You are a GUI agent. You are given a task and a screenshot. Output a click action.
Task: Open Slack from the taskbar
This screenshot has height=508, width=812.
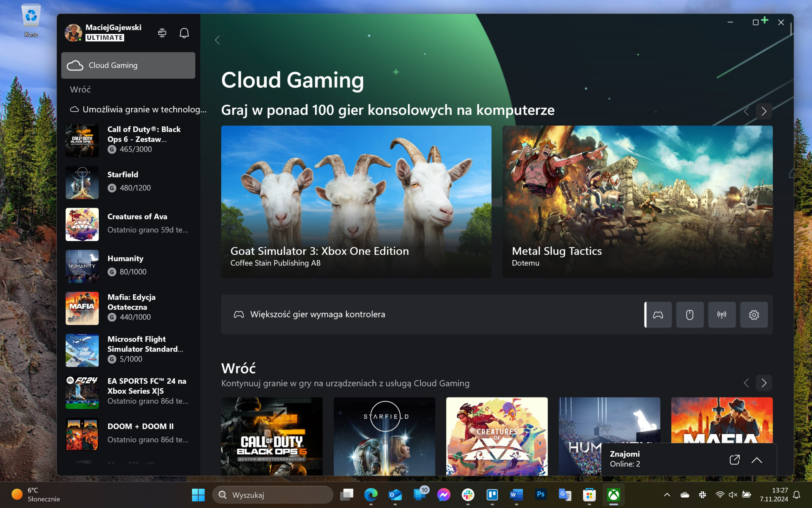(468, 495)
